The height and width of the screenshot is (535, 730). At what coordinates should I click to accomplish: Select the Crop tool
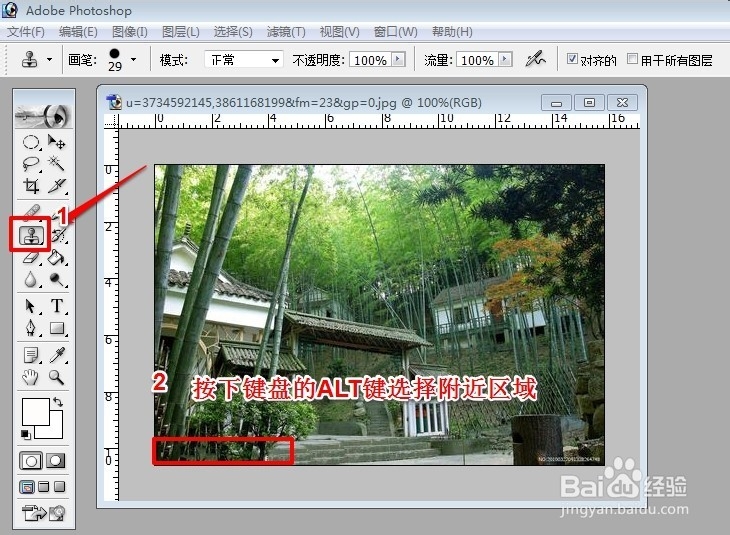pos(31,186)
